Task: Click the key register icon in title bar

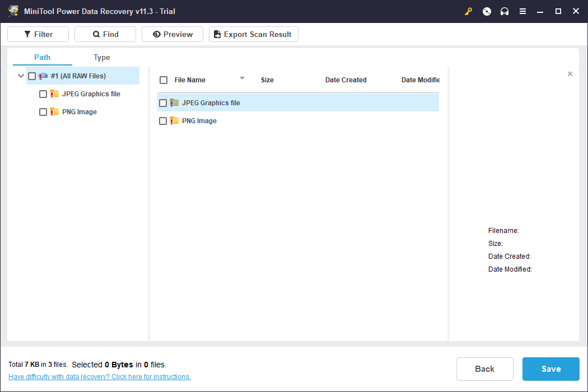Action: 469,11
